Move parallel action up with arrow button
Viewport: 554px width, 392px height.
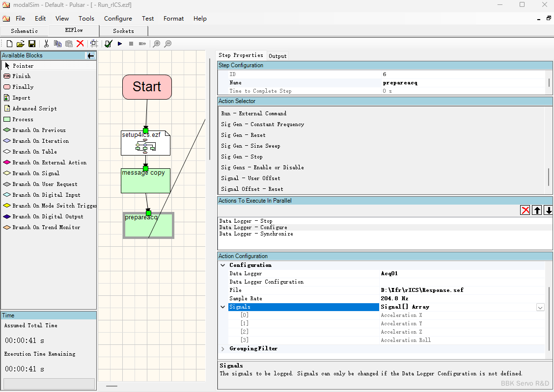pyautogui.click(x=537, y=210)
